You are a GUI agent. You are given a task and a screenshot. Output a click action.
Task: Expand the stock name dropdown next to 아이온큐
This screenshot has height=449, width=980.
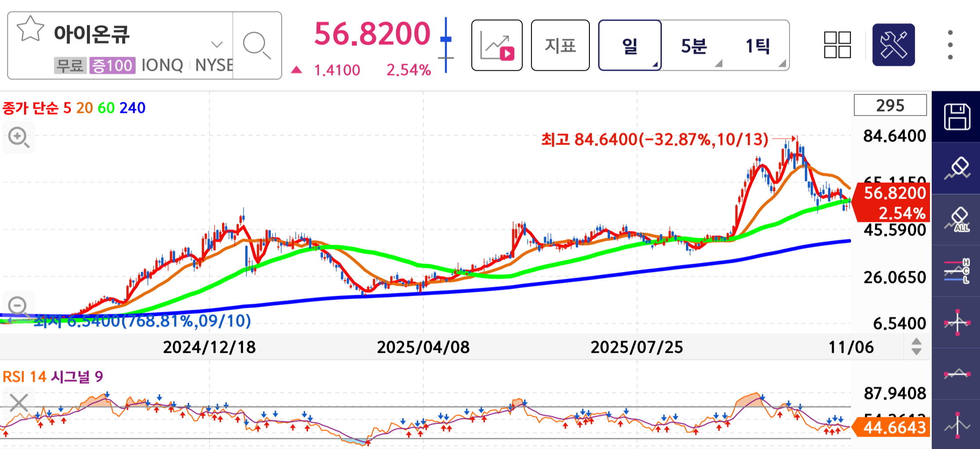216,44
